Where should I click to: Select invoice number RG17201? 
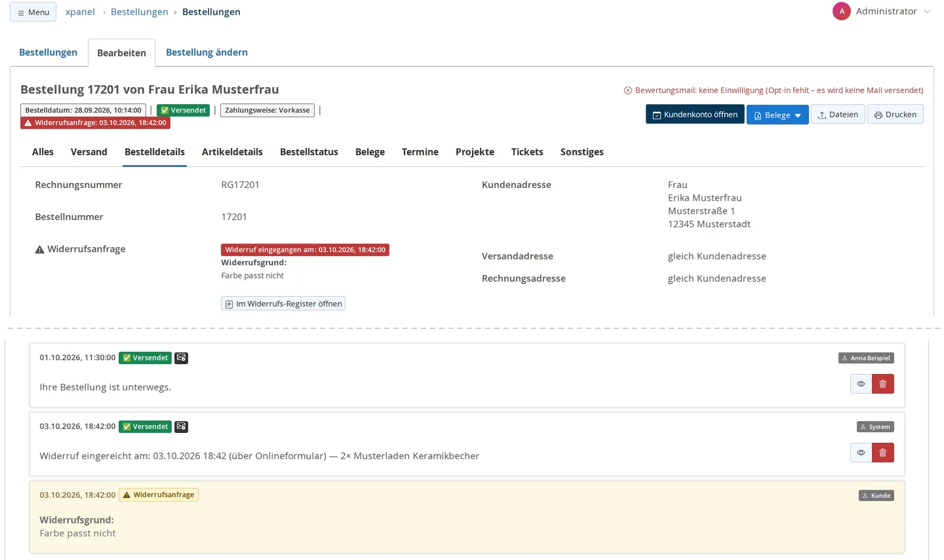tap(241, 185)
